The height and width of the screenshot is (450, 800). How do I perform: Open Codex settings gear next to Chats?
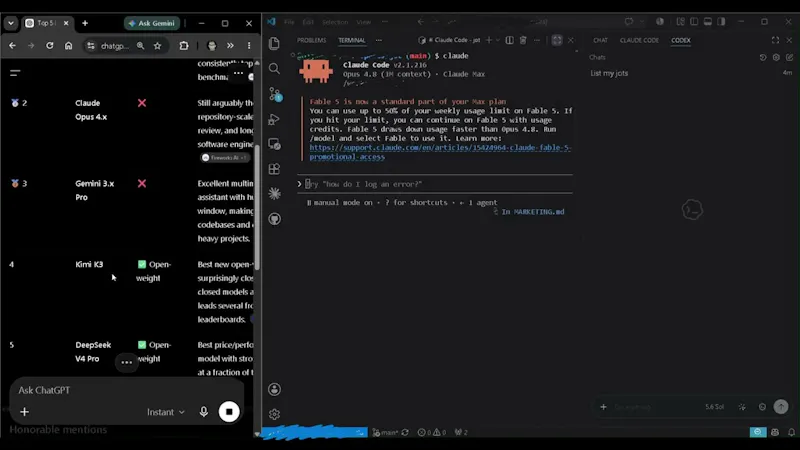776,57
